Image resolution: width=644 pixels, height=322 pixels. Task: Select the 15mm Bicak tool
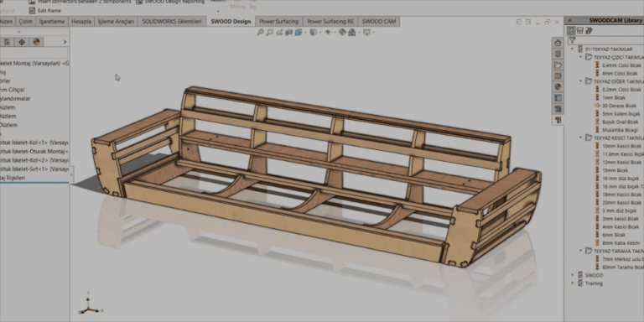click(x=615, y=170)
